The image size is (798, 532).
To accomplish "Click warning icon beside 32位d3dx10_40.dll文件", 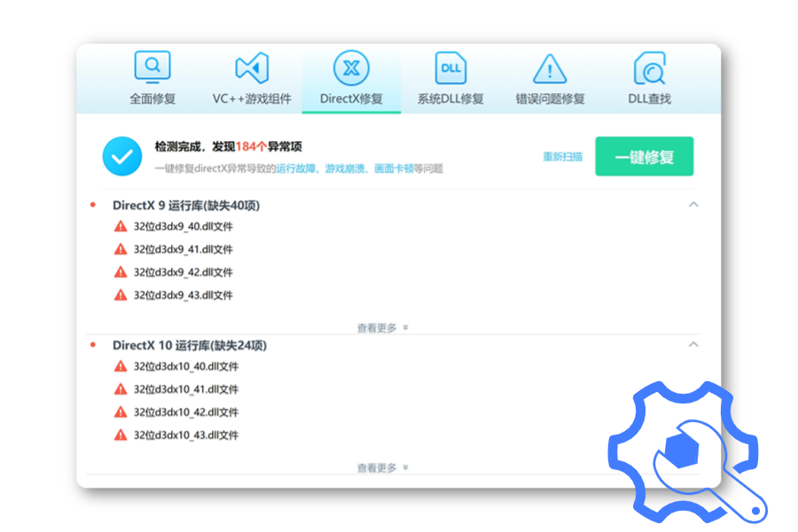I will (x=121, y=366).
